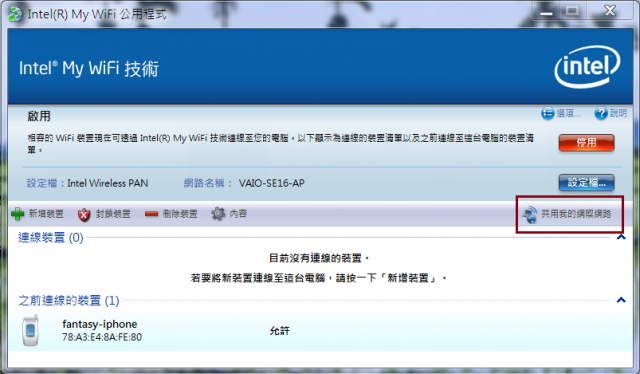
Task: Click the 說明 link
Action: [618, 113]
